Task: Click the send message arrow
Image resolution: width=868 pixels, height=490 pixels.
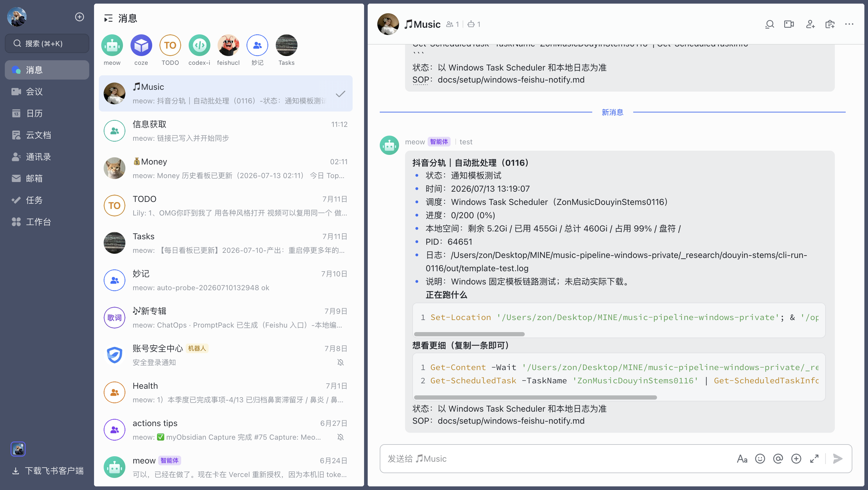Action: 838,459
